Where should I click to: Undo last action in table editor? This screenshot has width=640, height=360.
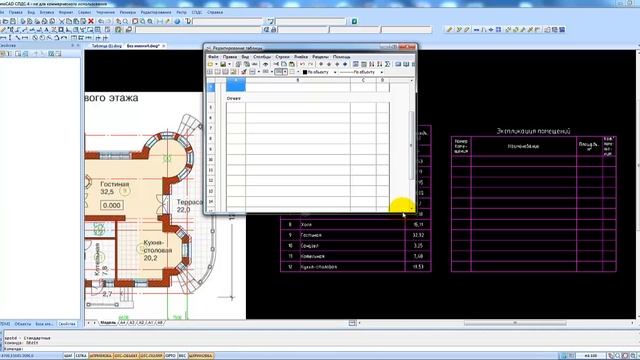[302, 64]
